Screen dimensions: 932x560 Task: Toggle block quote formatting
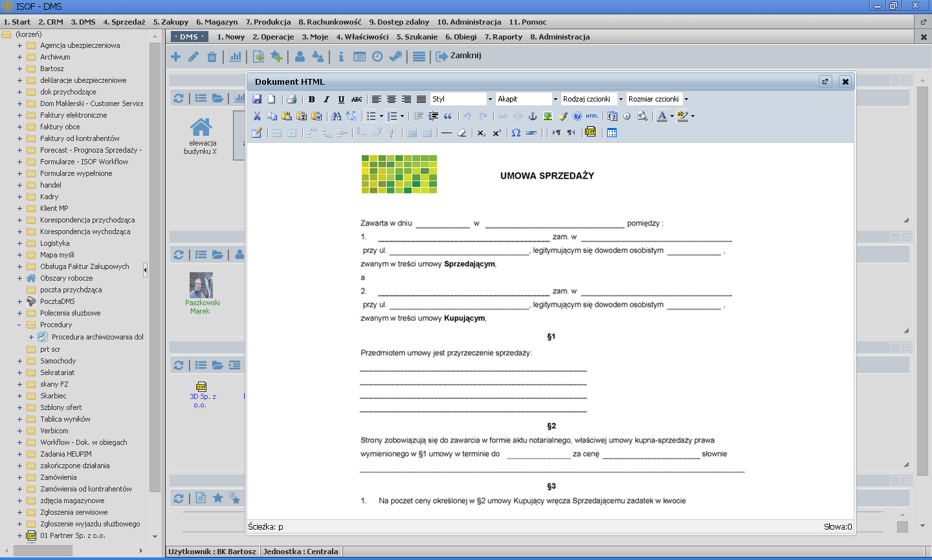(448, 116)
